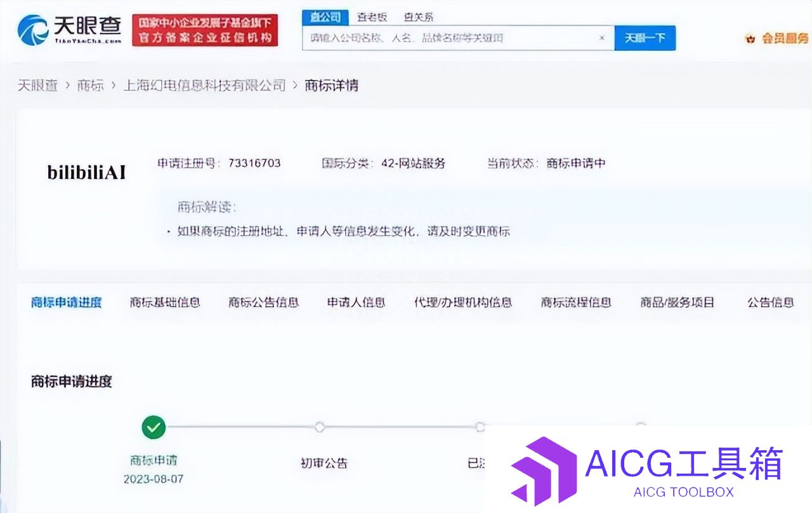
Task: Open the Tianyancha logo homepage
Action: (69, 29)
